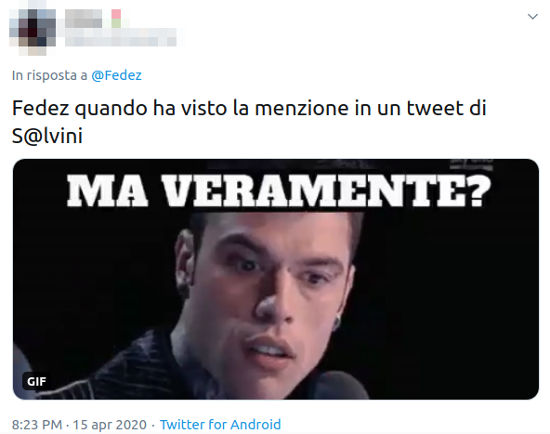The width and height of the screenshot is (550, 434).
Task: Play the GIF by clicking its badge
Action: point(36,381)
